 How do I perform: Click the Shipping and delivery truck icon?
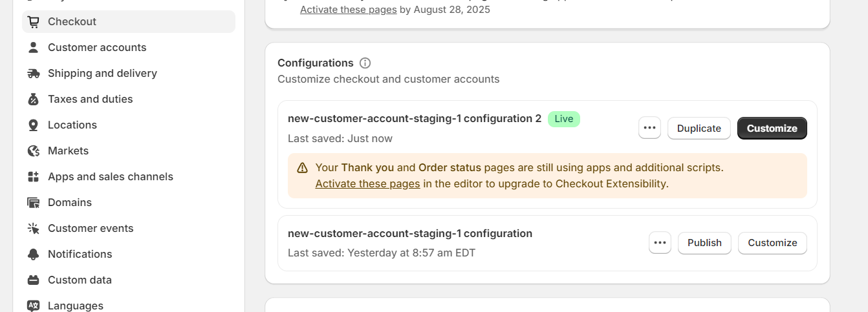34,74
